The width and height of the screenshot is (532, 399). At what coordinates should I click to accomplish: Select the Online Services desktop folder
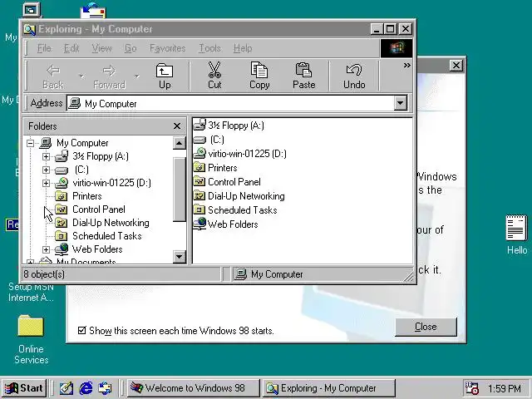tap(31, 339)
